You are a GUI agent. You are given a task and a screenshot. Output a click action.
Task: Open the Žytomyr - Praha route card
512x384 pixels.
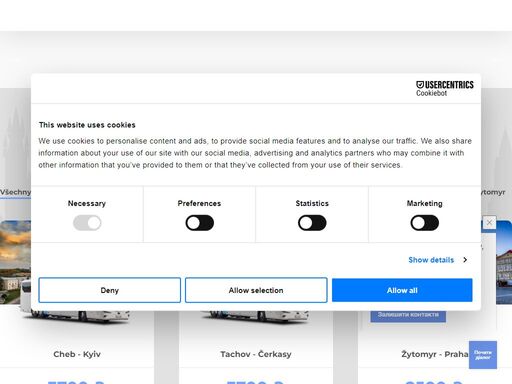(x=435, y=354)
